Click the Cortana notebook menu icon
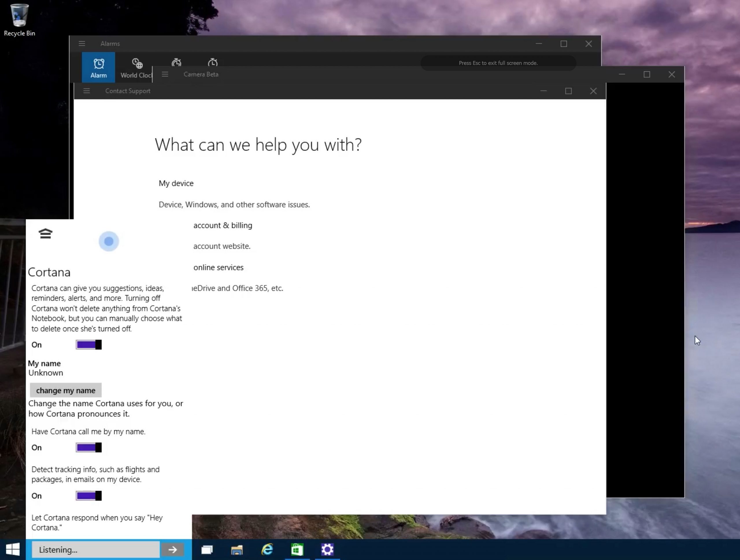The height and width of the screenshot is (560, 740). pos(45,233)
